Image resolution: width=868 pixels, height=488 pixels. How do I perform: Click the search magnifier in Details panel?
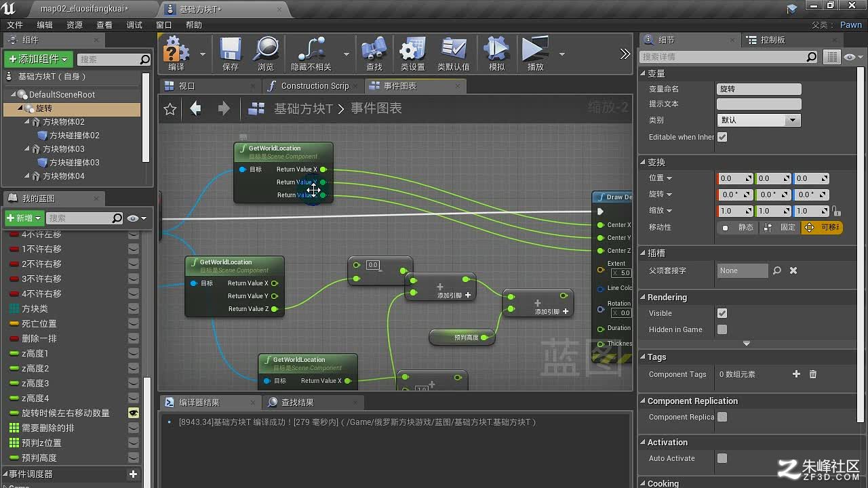pyautogui.click(x=812, y=57)
